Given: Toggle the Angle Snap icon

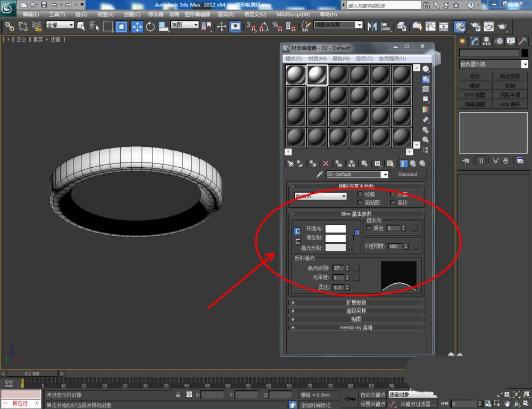Looking at the screenshot, I should (x=264, y=27).
